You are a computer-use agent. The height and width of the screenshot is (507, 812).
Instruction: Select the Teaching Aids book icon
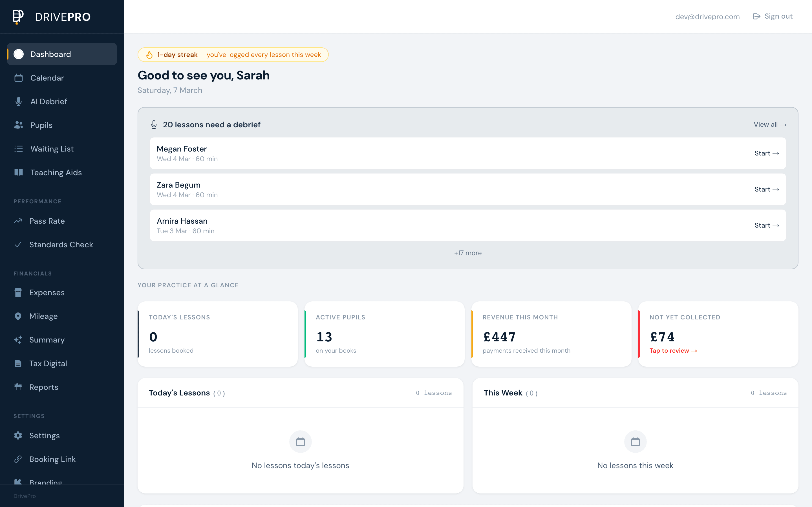19,172
